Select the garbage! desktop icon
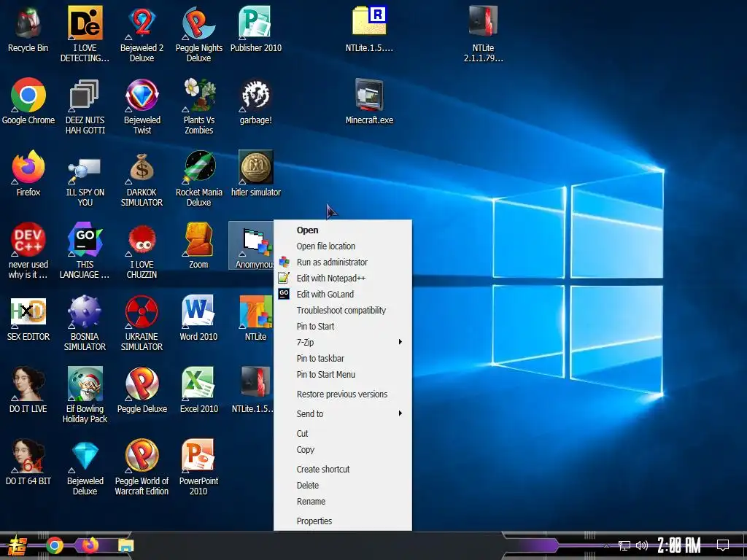The width and height of the screenshot is (747, 560). click(x=256, y=101)
